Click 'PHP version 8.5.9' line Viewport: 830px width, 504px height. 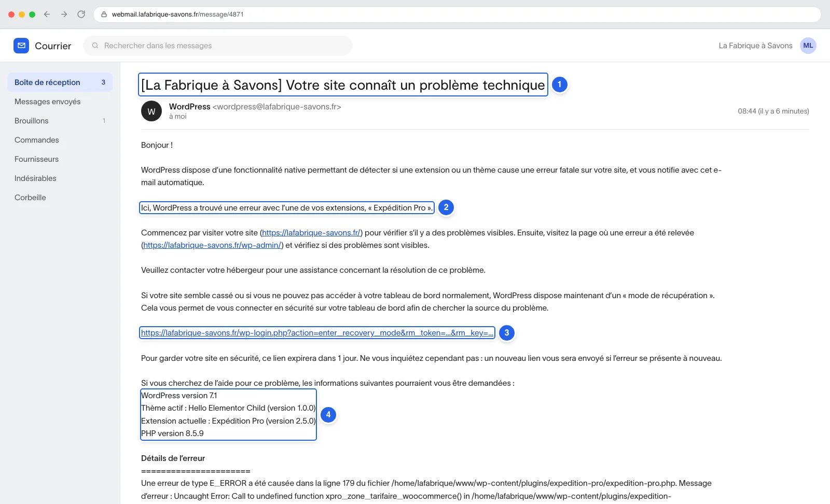click(172, 433)
